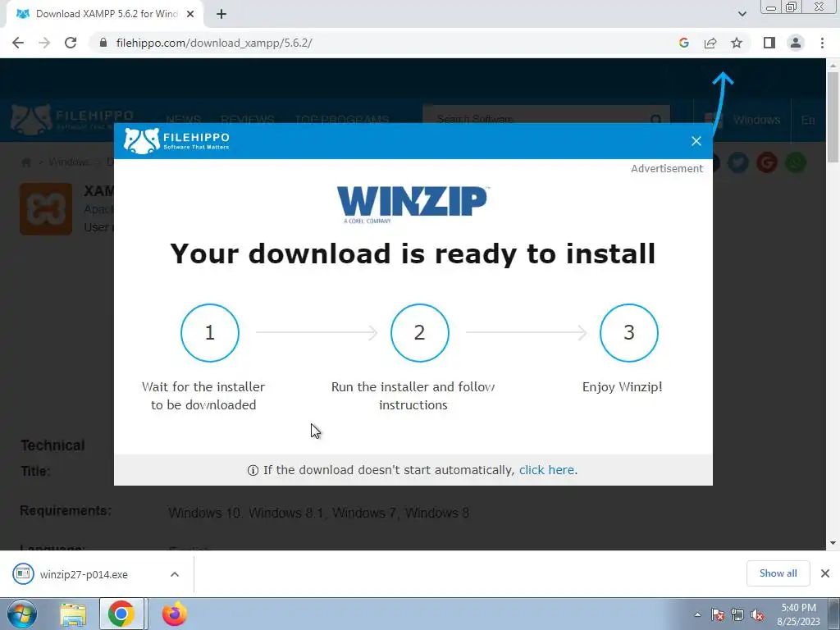Click the Chrome taskbar icon
Viewport: 840px width, 630px height.
coord(121,614)
